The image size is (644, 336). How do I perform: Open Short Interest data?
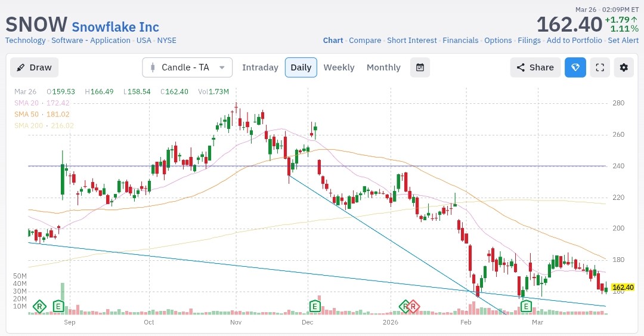pos(412,41)
